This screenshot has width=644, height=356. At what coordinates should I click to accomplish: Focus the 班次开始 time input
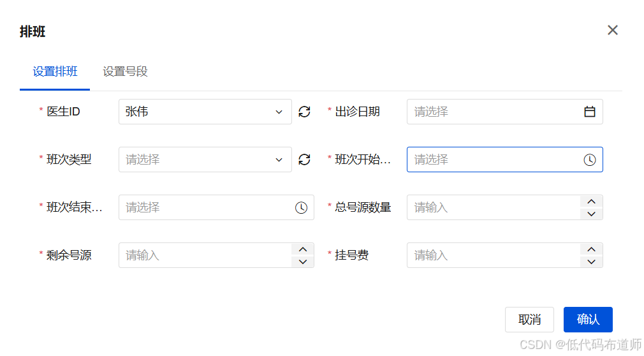[505, 159]
